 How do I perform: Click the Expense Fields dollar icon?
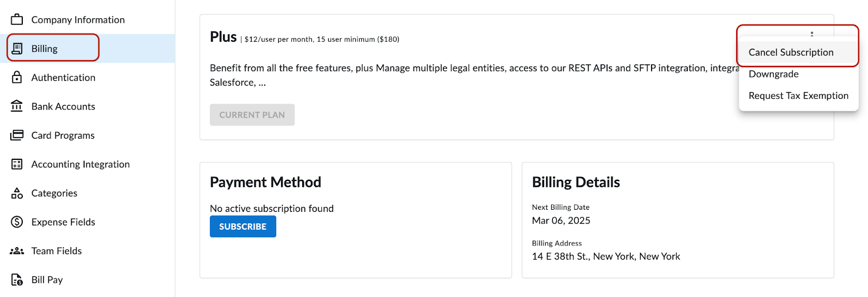tap(17, 222)
